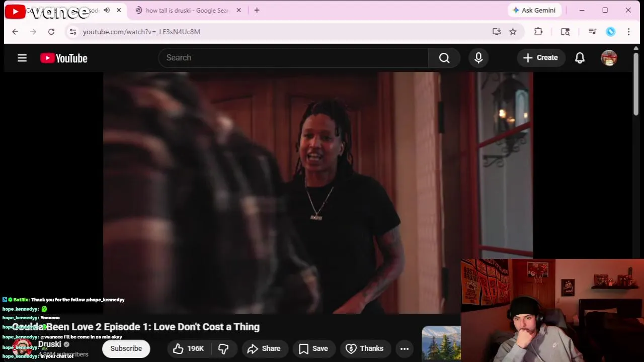Go back with browser back arrow
Image resolution: width=644 pixels, height=362 pixels.
[15, 32]
